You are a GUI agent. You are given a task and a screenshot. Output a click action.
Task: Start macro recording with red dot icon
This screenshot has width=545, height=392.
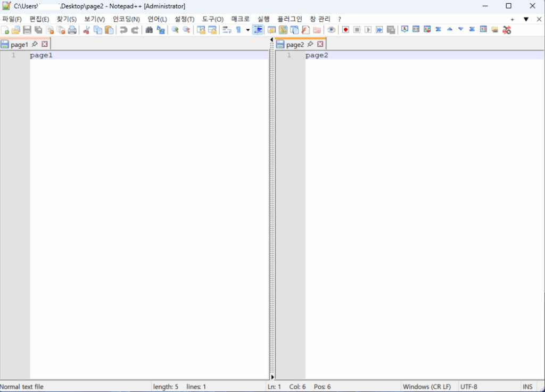click(x=345, y=30)
